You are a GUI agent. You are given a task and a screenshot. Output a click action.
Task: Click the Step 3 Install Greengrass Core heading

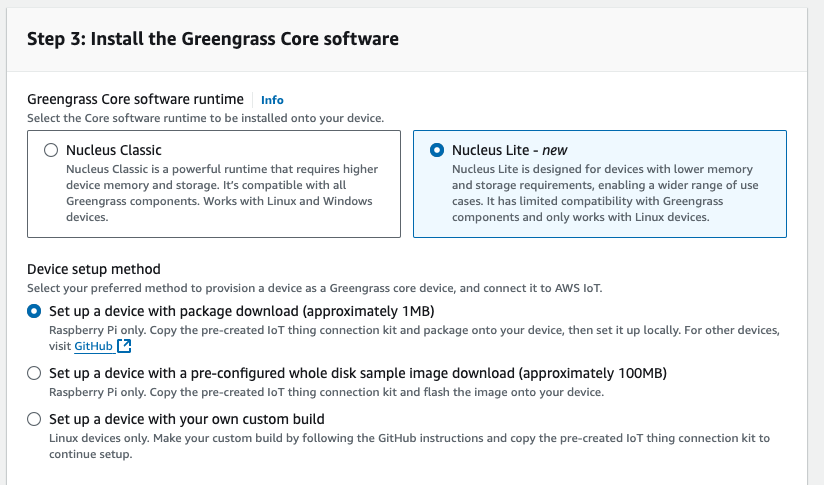(213, 39)
